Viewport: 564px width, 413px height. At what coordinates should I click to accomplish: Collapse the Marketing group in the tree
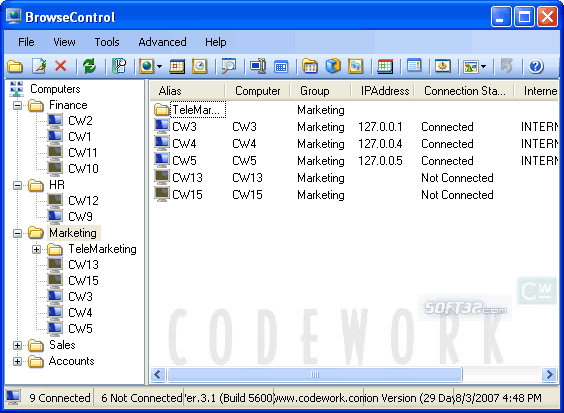click(17, 233)
